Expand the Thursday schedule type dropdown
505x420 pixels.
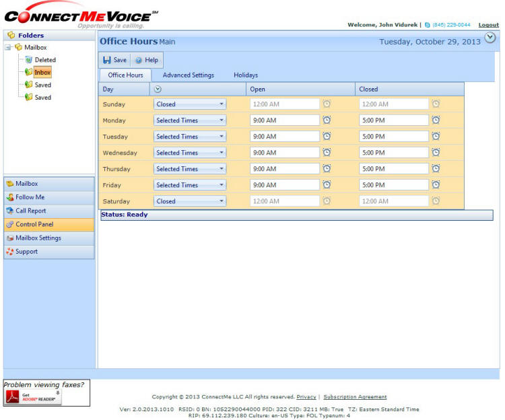pyautogui.click(x=190, y=168)
